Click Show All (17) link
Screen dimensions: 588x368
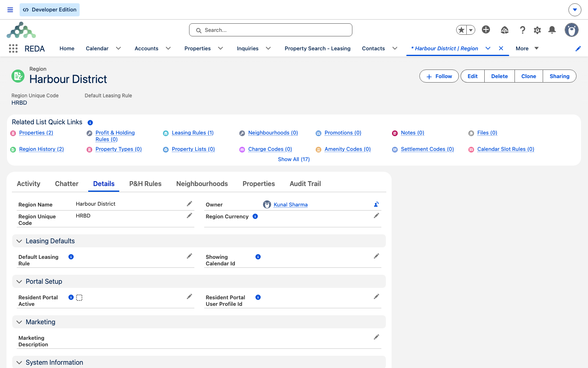[x=294, y=159]
